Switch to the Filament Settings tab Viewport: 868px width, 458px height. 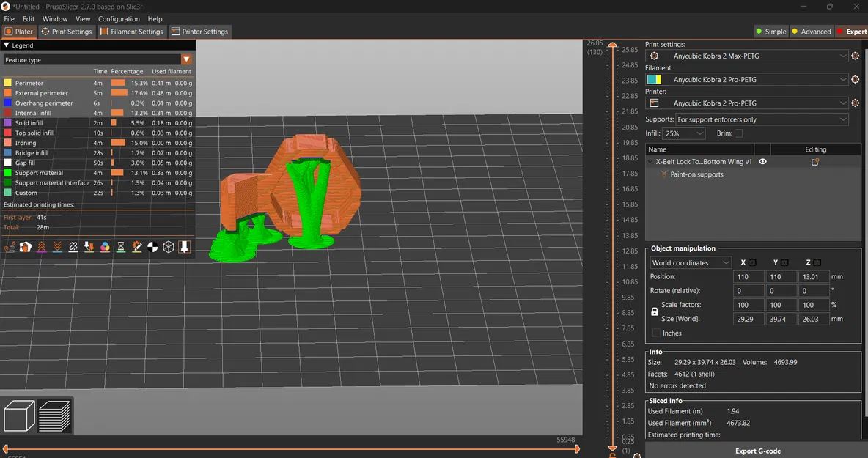(x=132, y=32)
